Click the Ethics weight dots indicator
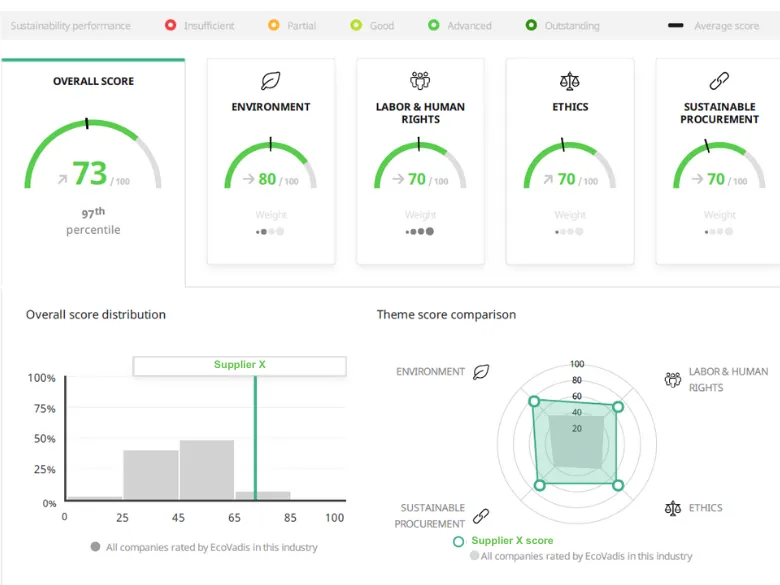Screen dimensions: 780x585 [570, 231]
